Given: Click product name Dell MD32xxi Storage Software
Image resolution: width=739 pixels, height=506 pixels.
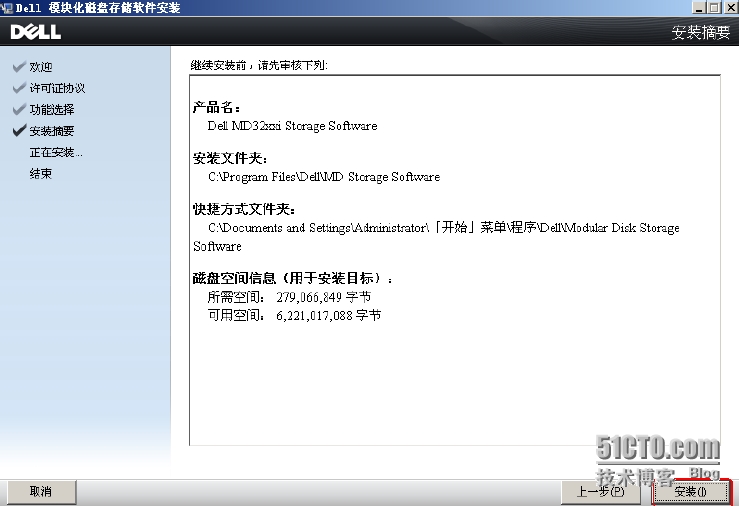Looking at the screenshot, I should point(292,126).
